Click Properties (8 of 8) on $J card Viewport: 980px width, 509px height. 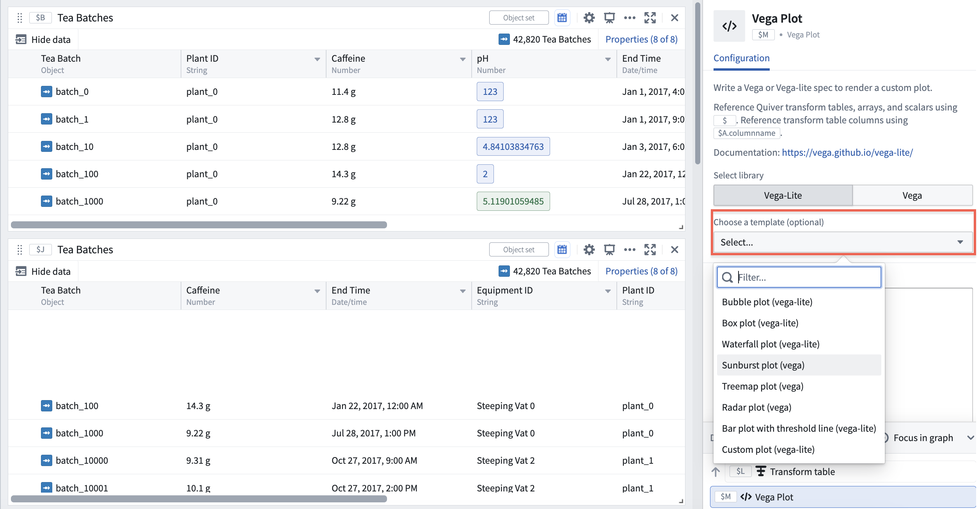tap(641, 271)
